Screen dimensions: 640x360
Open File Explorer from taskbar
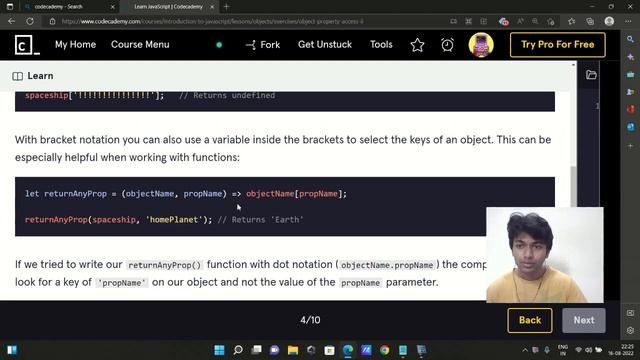pyautogui.click(x=293, y=350)
